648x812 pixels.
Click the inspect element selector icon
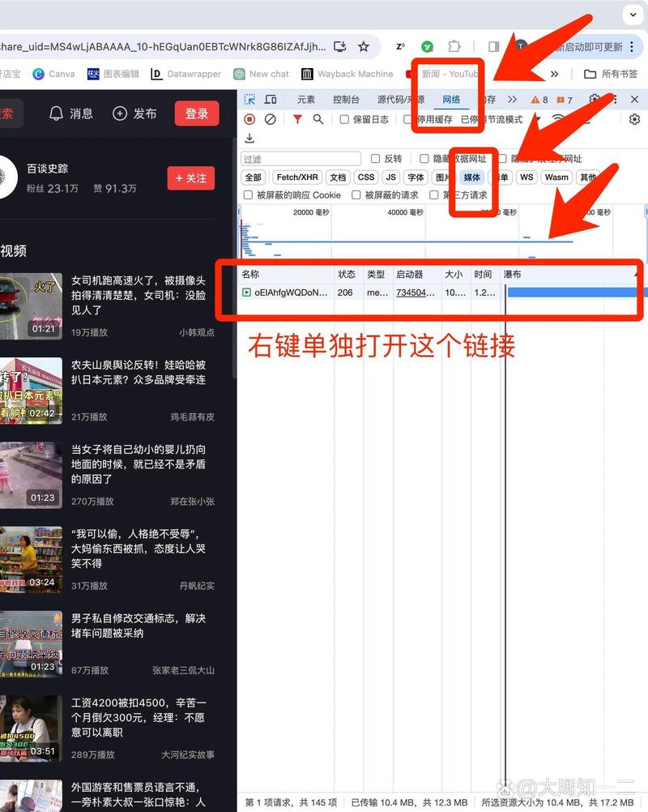pos(250,100)
